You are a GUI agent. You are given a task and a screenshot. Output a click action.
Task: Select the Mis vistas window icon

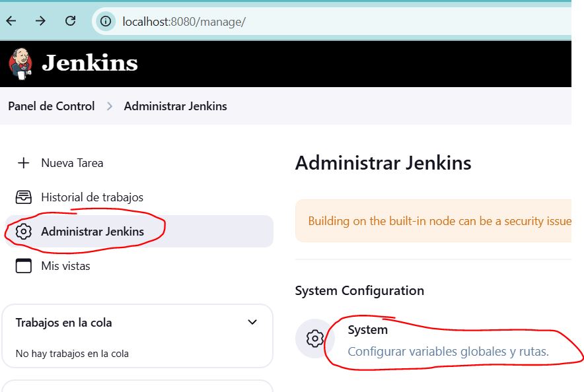tap(22, 265)
